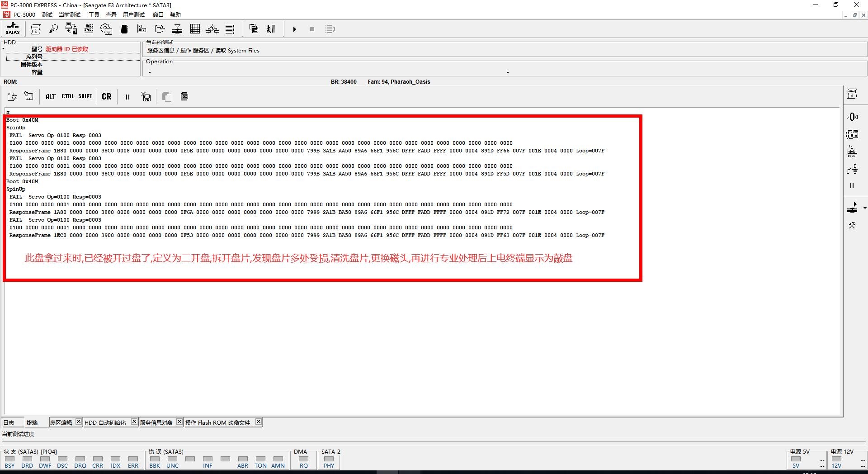Open the 窗口 menu
The image size is (868, 474).
(x=158, y=14)
